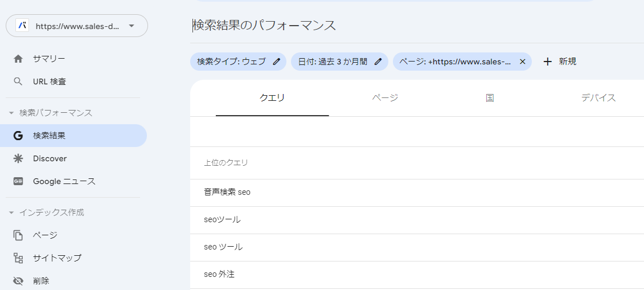Select 検索結果 in the sidebar
Image resolution: width=644 pixels, height=290 pixels.
73,136
